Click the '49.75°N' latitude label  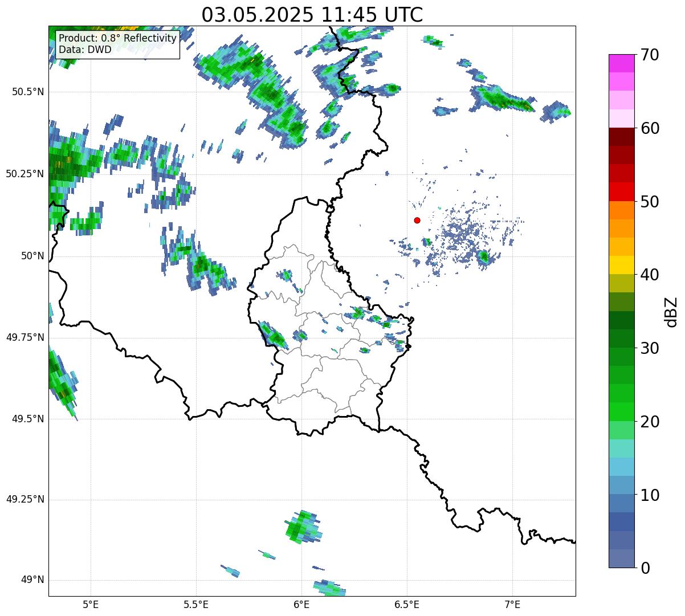click(x=25, y=337)
